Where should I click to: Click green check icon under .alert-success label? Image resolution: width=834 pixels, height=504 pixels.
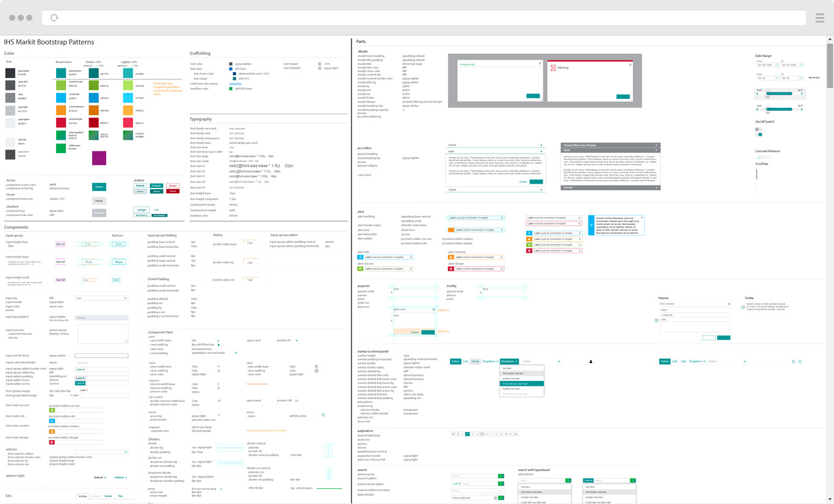(x=360, y=268)
